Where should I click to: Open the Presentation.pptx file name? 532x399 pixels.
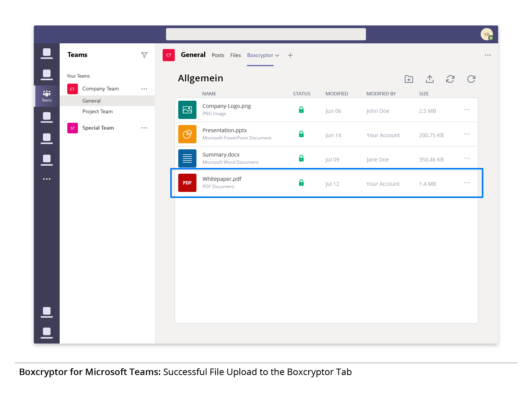225,130
